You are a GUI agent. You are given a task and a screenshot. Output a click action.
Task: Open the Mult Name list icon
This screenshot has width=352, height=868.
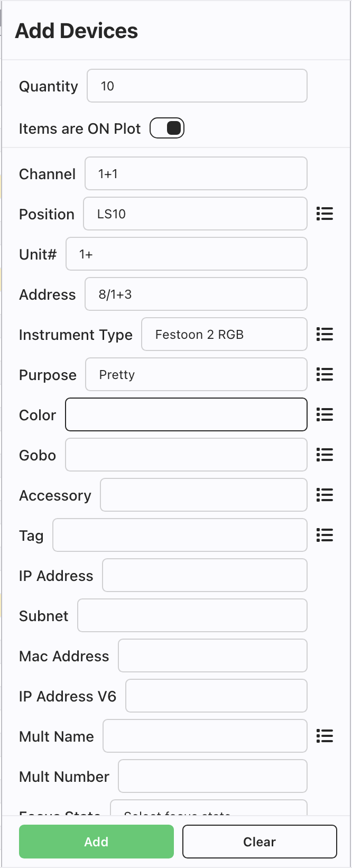click(325, 736)
